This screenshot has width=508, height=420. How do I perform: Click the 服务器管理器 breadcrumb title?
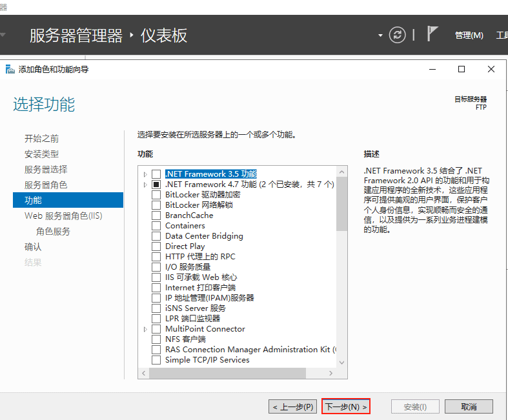(76, 35)
